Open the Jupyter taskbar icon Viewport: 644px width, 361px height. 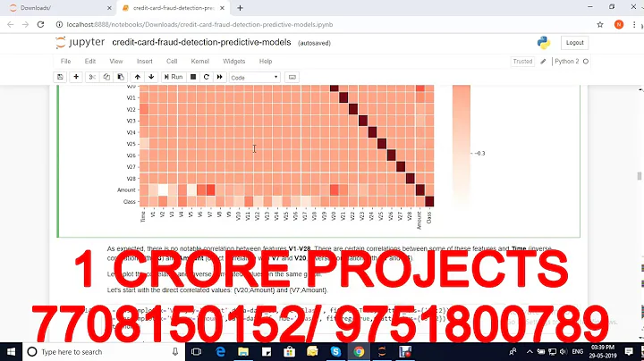[382, 351]
